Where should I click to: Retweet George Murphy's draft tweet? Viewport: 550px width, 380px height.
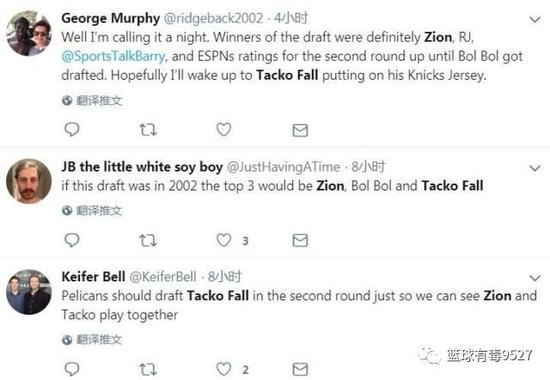point(148,129)
